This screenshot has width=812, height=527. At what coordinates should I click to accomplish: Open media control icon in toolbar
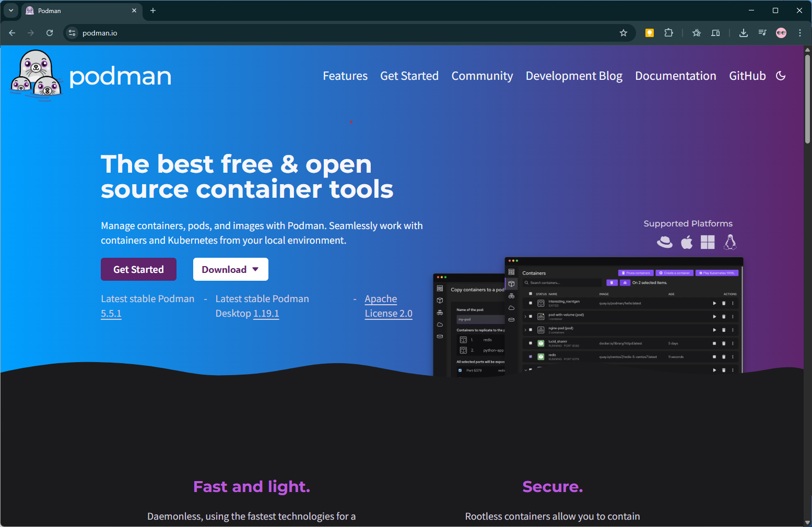pos(762,33)
